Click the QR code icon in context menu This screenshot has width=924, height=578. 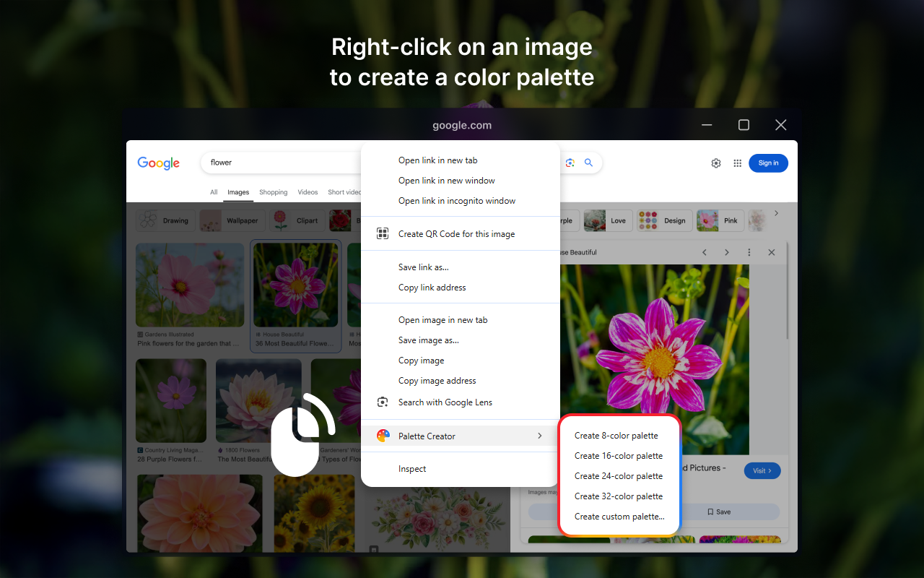click(x=383, y=233)
